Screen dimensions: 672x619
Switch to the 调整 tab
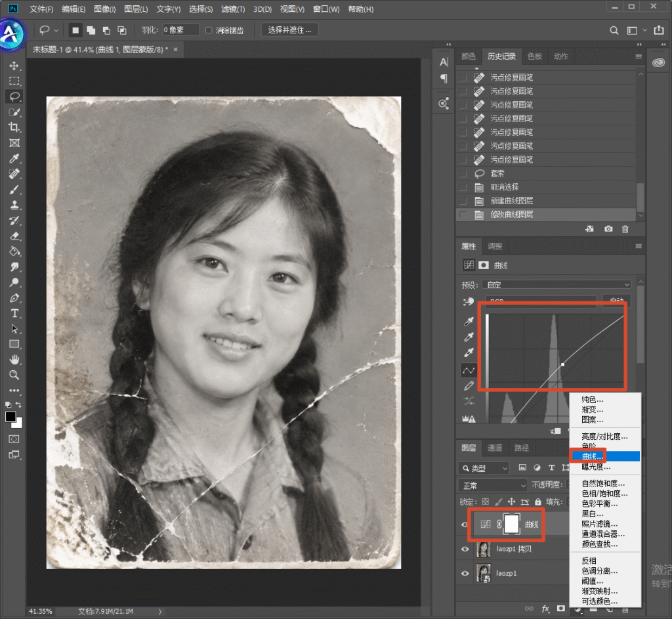pyautogui.click(x=495, y=247)
